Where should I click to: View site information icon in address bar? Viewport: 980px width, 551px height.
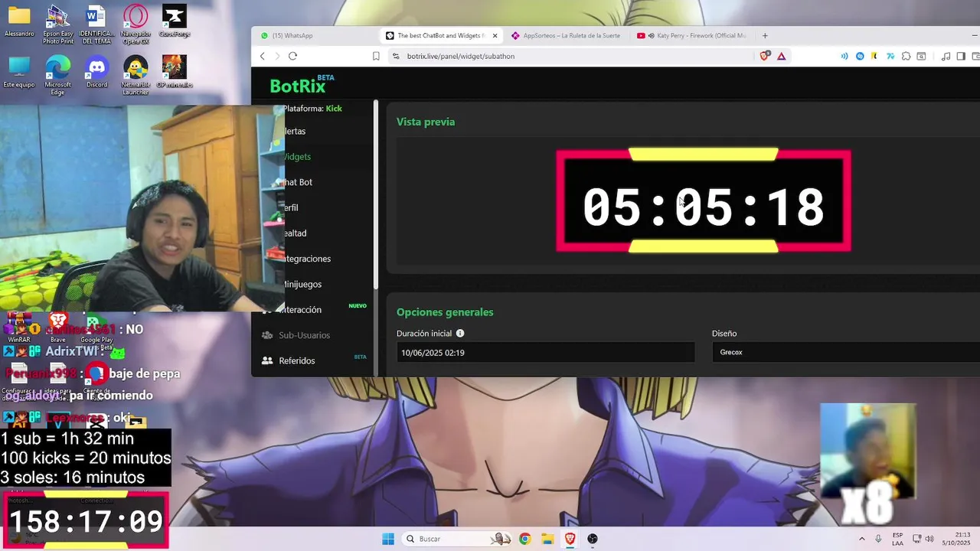click(x=396, y=56)
